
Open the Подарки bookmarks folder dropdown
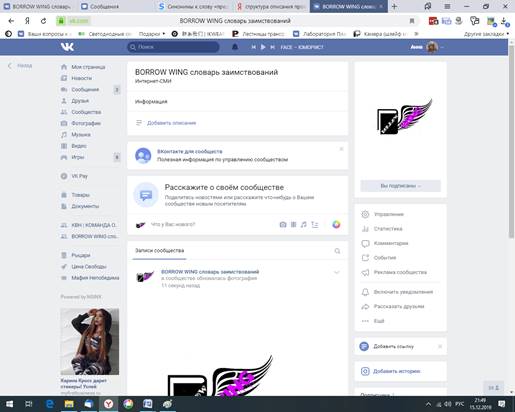[152, 34]
